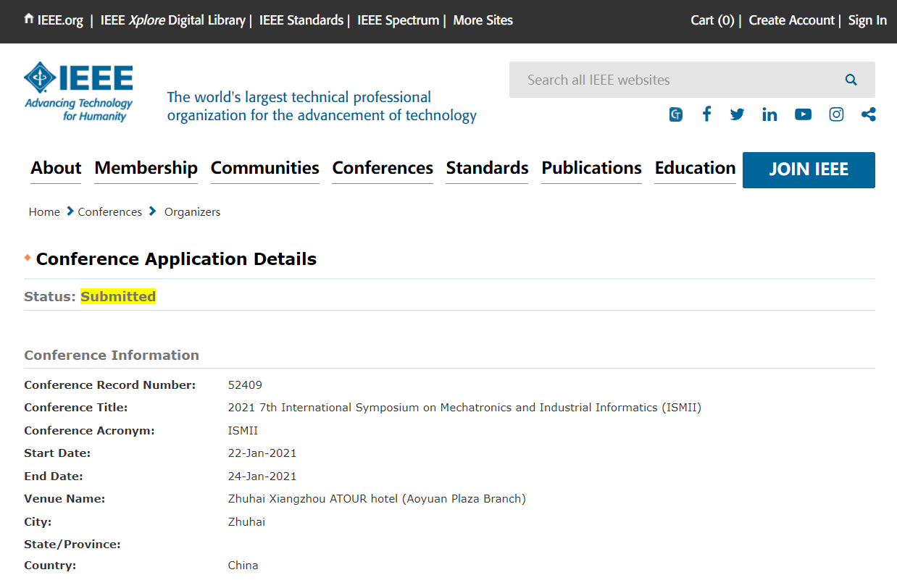Open IEEE Spectrum link
This screenshot has height=588, width=897.
tap(399, 20)
